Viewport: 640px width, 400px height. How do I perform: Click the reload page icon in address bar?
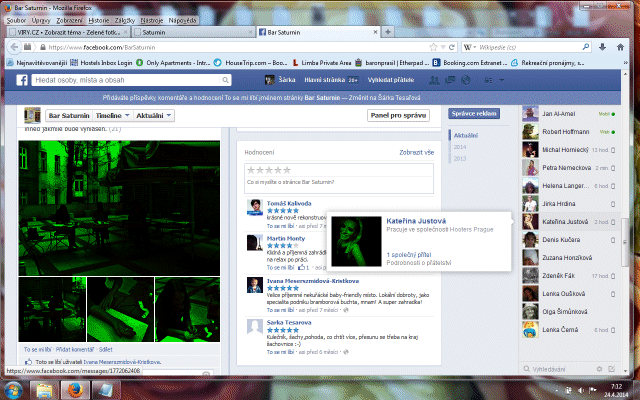452,47
